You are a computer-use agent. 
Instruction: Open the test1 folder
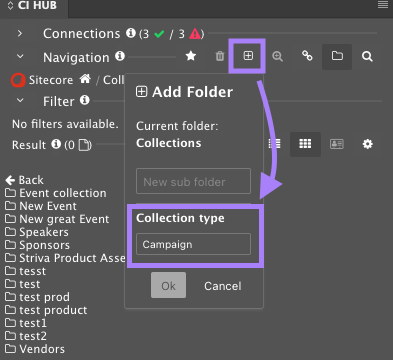click(x=26, y=323)
